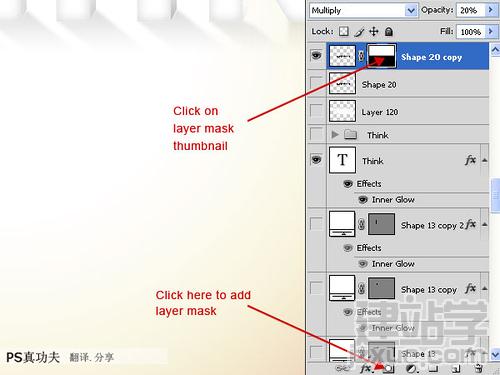The height and width of the screenshot is (375, 500).
Task: Hide Inner Glow effect on Think layer
Action: pyautogui.click(x=363, y=200)
